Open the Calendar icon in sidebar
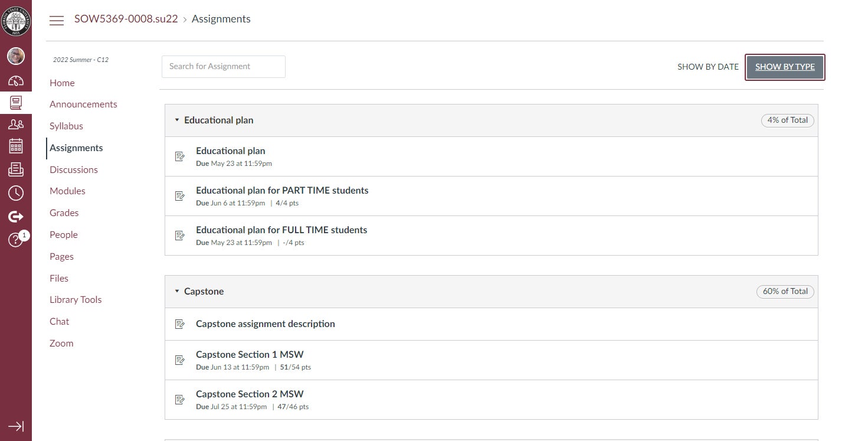The height and width of the screenshot is (441, 868). tap(16, 146)
